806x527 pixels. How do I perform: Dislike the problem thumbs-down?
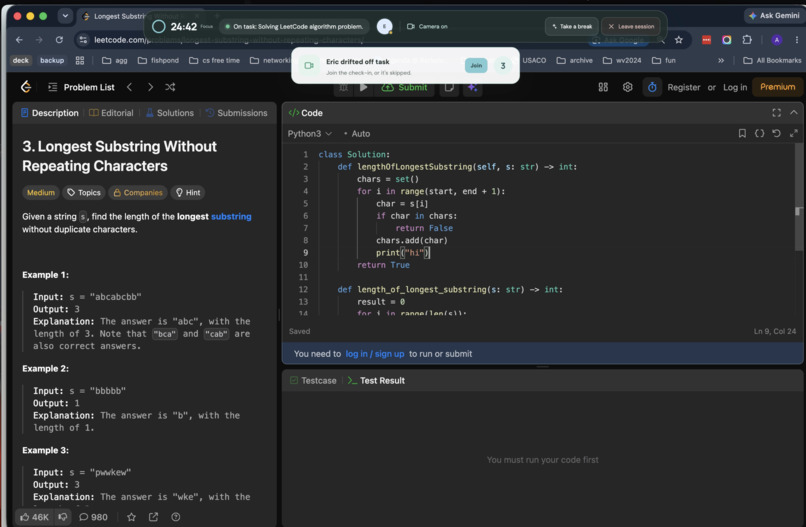tap(63, 517)
